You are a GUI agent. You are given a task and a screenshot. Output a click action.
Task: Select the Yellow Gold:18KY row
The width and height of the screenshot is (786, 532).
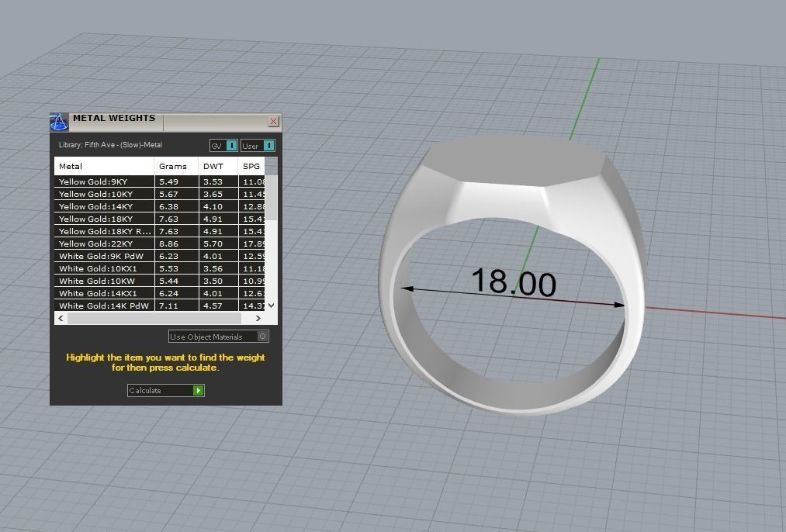click(x=159, y=219)
